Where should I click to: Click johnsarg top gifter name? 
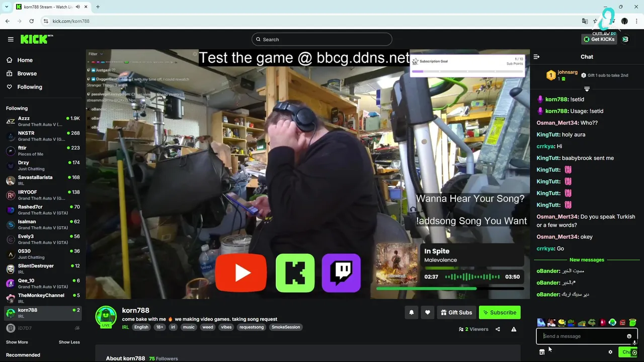pos(568,72)
